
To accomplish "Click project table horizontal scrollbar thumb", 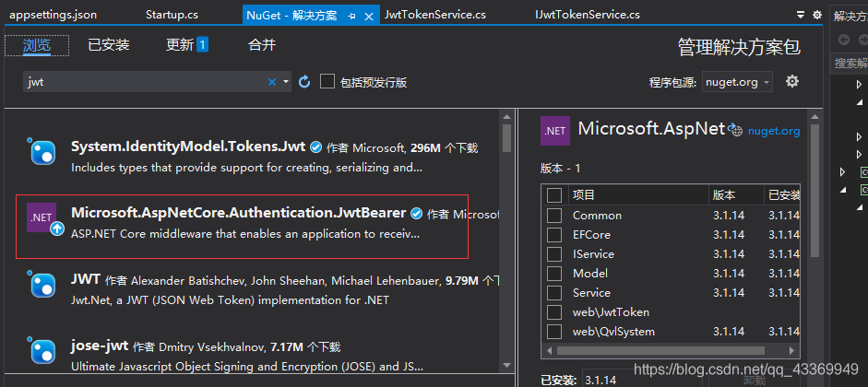I will [x=660, y=350].
